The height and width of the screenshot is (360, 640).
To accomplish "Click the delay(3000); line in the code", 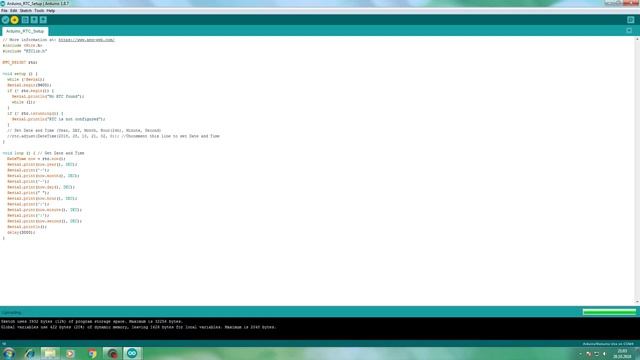I will click(21, 232).
